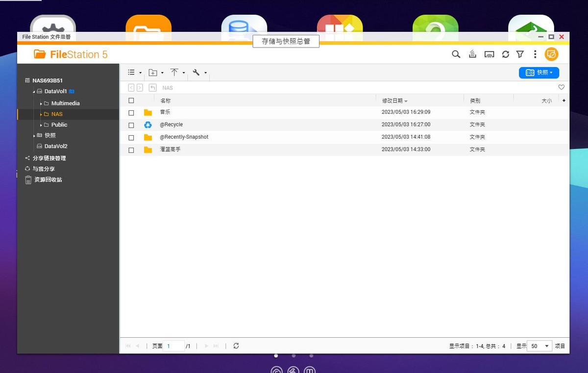This screenshot has height=373, width=588.
Task: Refresh the file list using header icon
Action: [505, 54]
